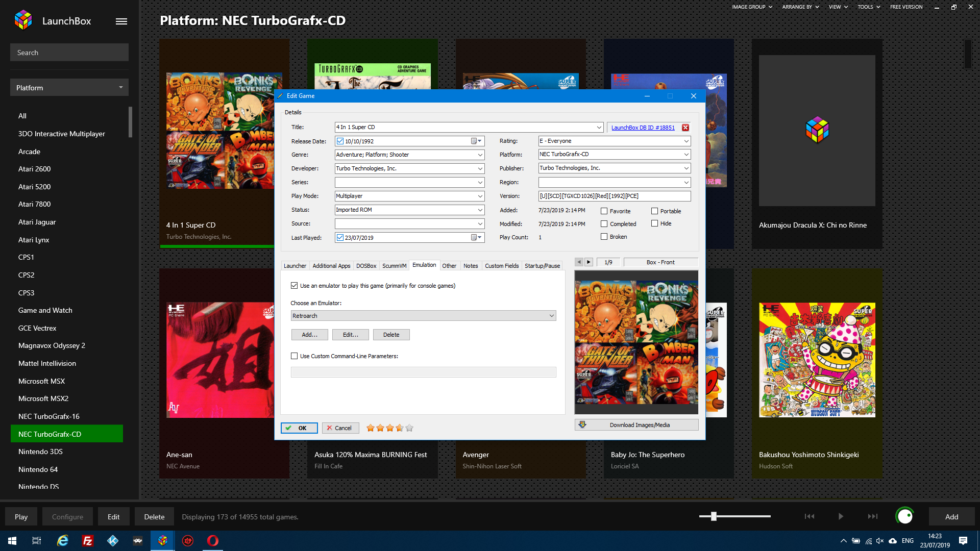Image resolution: width=980 pixels, height=551 pixels.
Task: Confirm edits with OK button
Action: (299, 428)
